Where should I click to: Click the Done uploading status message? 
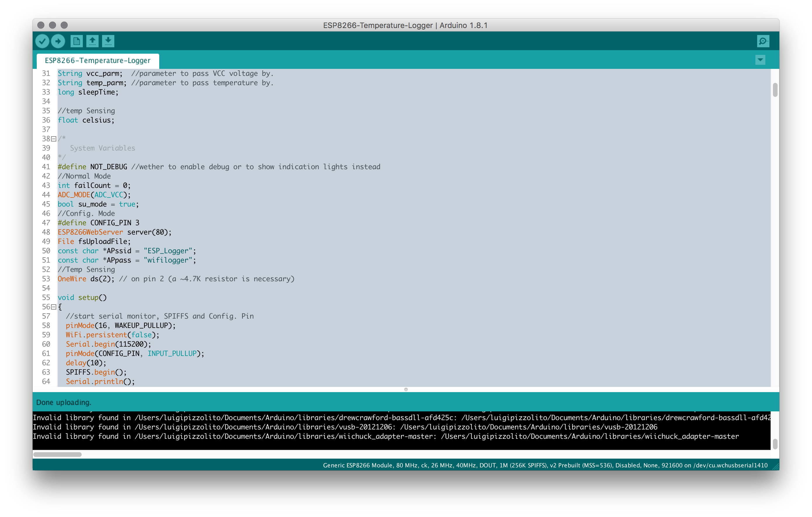click(64, 402)
